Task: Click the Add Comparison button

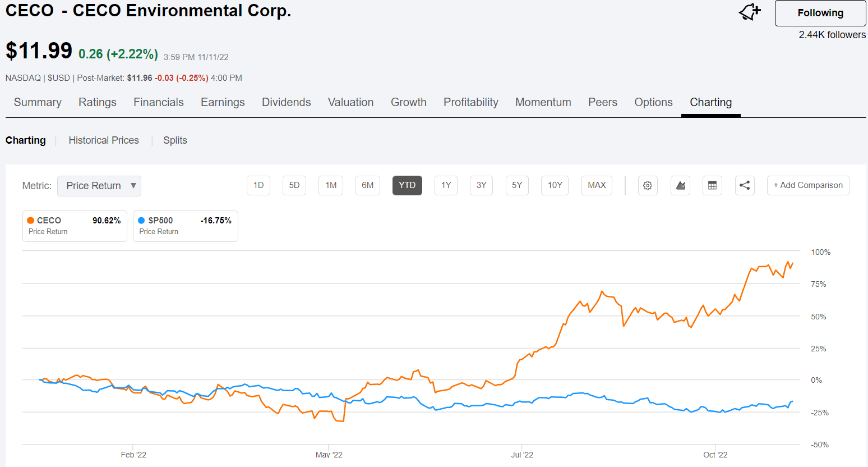Action: 808,186
